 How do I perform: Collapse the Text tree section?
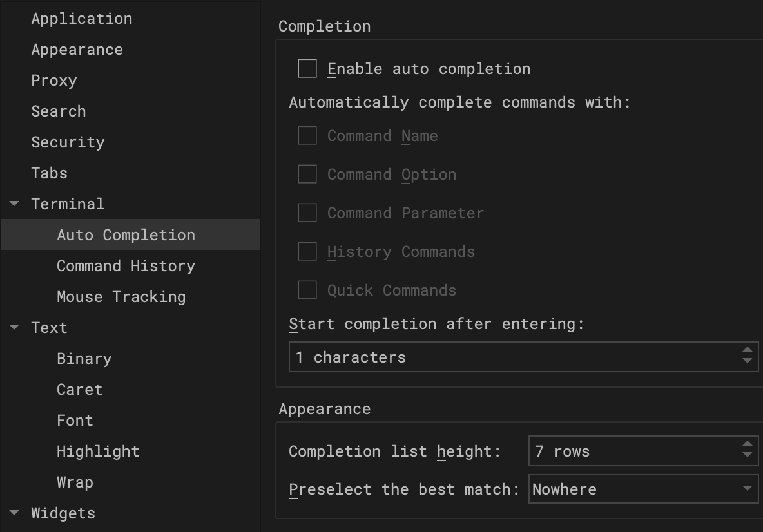14,328
